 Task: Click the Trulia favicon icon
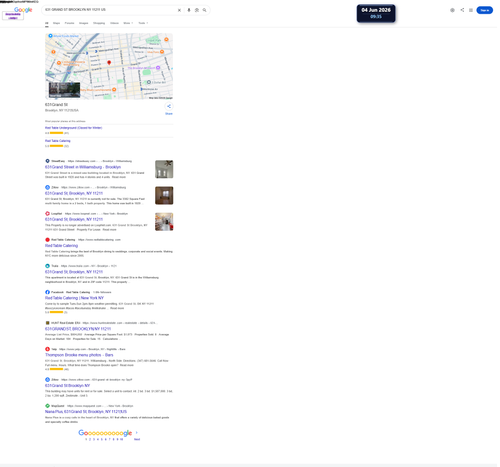47,266
